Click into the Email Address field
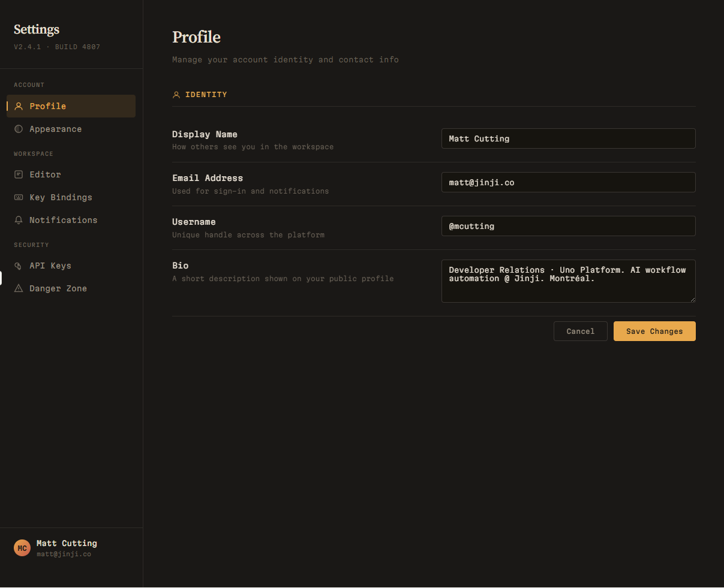 coord(568,182)
